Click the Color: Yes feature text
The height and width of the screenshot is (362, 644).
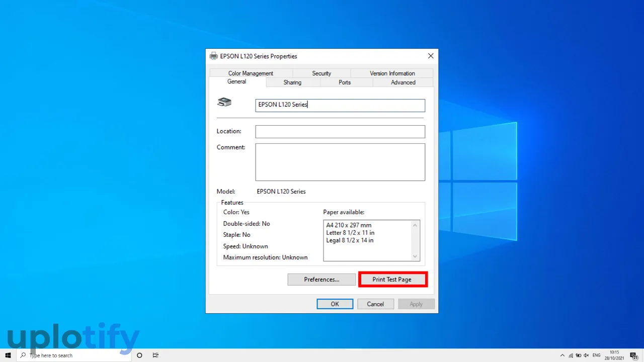coord(236,212)
